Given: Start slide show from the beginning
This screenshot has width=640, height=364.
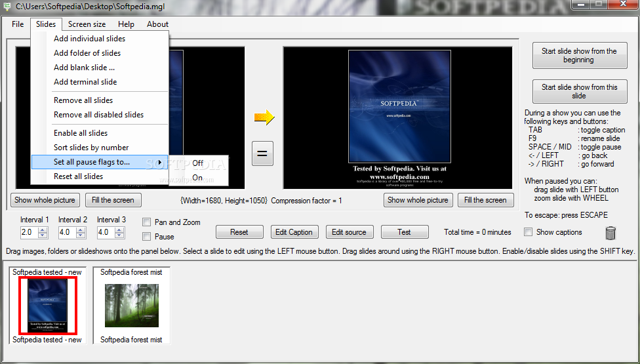Looking at the screenshot, I should click(x=580, y=56).
